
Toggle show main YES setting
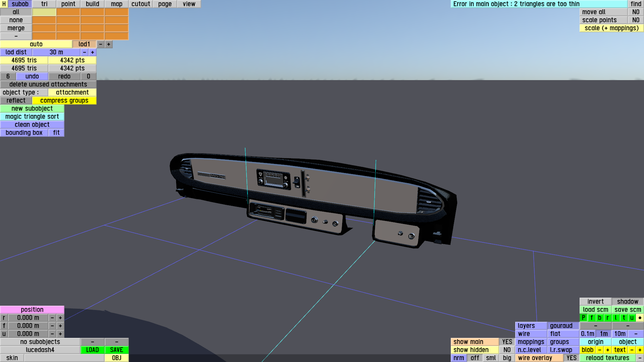point(507,342)
